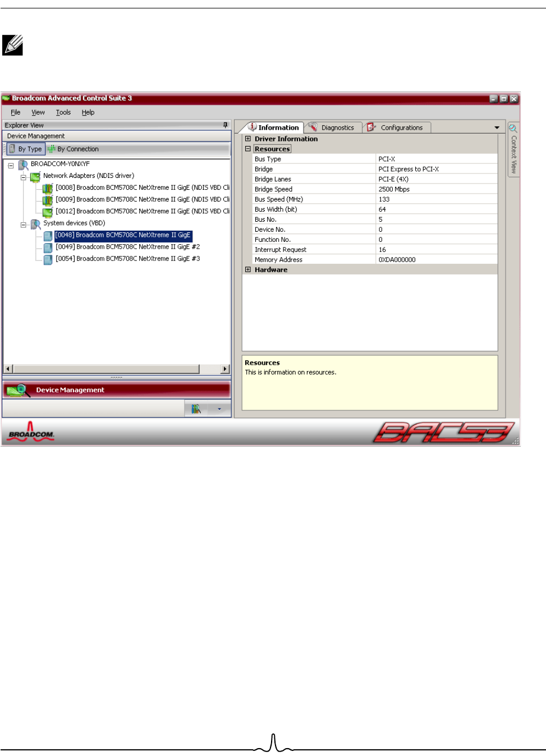Image resolution: width=546 pixels, height=756 pixels.
Task: Click adapter icon for [0008] entry
Action: click(x=48, y=188)
